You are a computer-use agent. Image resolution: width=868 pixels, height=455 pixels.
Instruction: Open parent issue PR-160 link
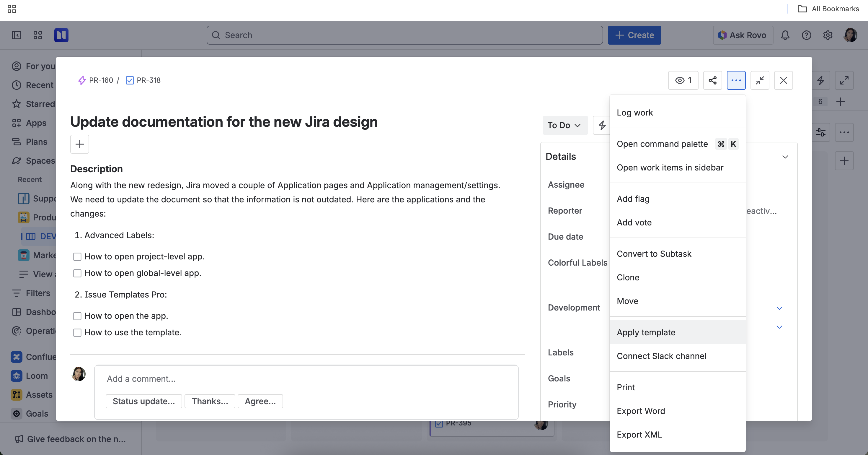[101, 80]
